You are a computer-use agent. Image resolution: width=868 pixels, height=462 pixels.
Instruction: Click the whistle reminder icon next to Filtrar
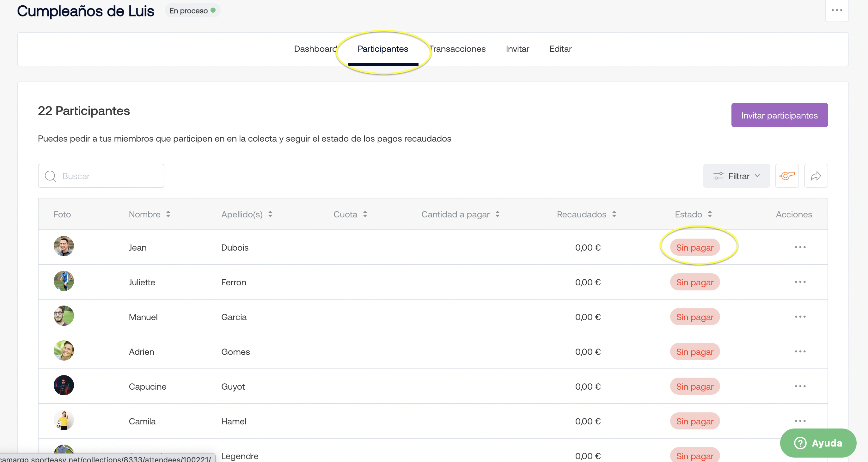tap(787, 176)
